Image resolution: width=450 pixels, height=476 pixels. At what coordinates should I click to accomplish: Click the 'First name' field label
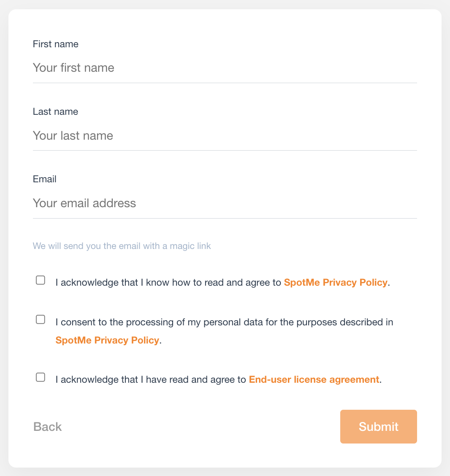click(56, 44)
